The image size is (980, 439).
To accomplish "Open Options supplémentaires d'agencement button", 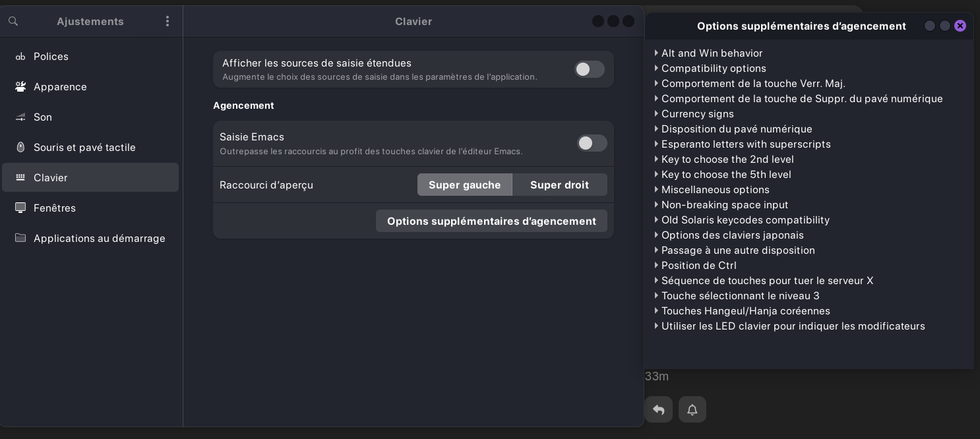I will [491, 221].
